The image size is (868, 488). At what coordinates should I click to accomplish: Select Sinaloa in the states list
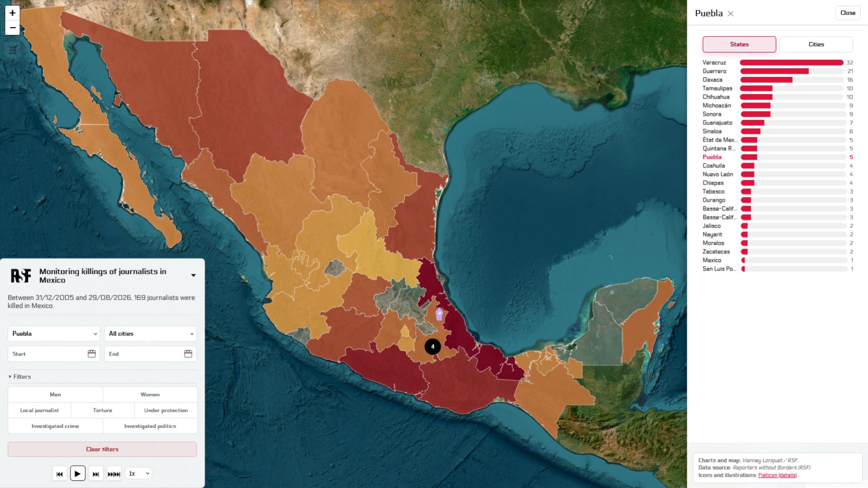[778, 131]
